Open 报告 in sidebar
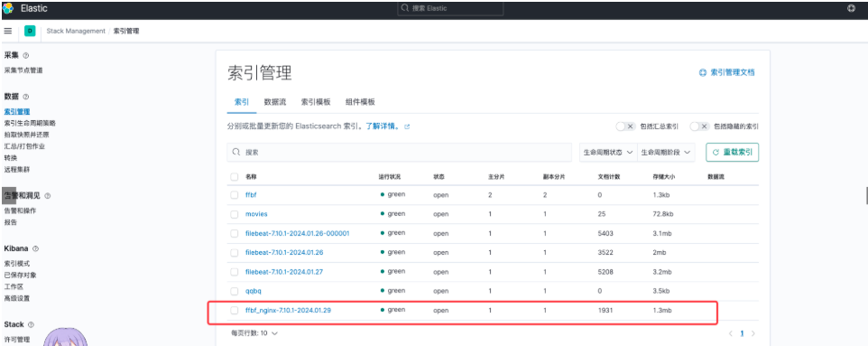Screen dimensions: 868x346 point(11,222)
